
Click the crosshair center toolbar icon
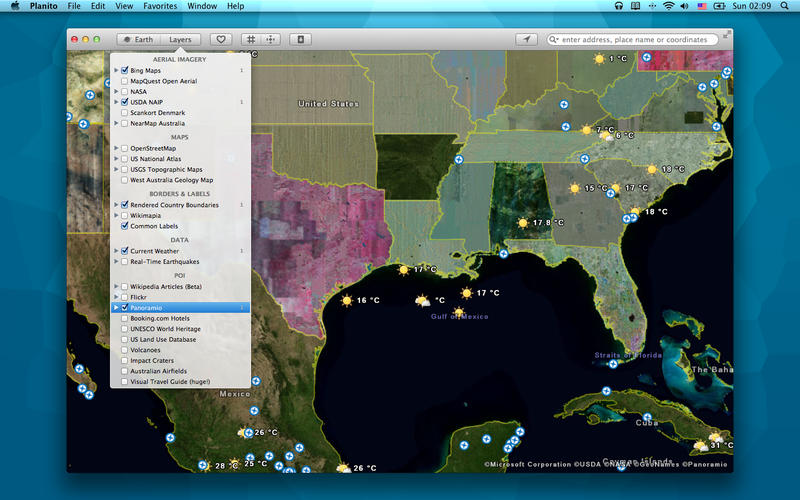(271, 39)
